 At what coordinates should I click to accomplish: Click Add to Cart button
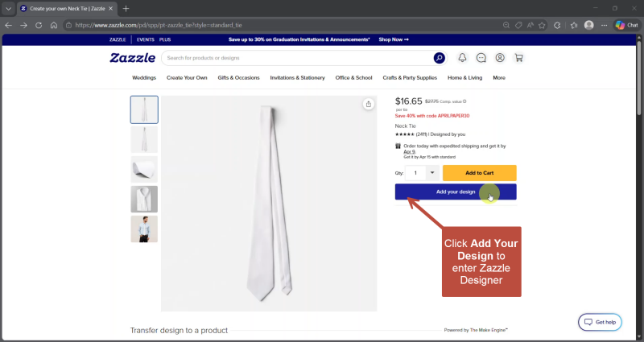click(x=479, y=173)
